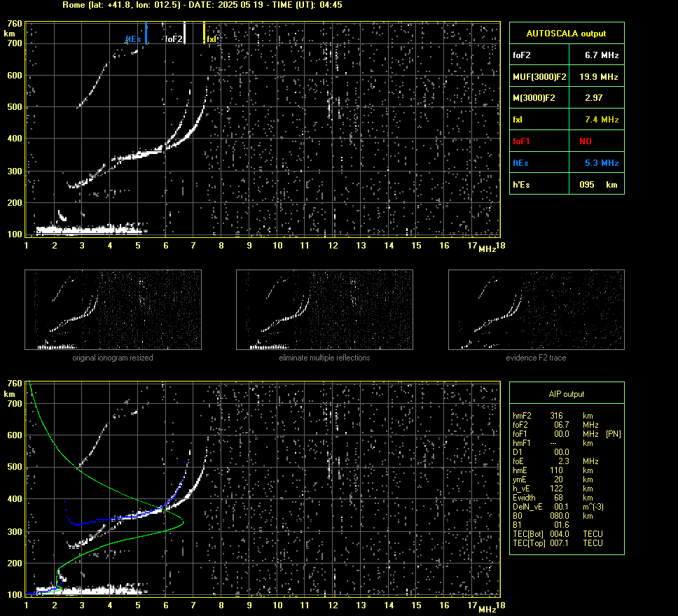The image size is (678, 616).
Task: Select the 'AUTOSCALA output' header text
Action: [566, 34]
